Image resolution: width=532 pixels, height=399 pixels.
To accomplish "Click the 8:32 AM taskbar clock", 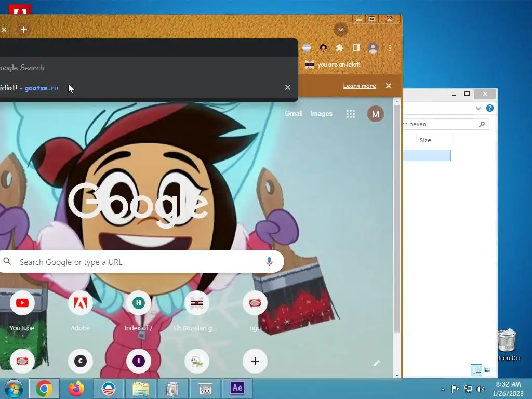I will (508, 389).
